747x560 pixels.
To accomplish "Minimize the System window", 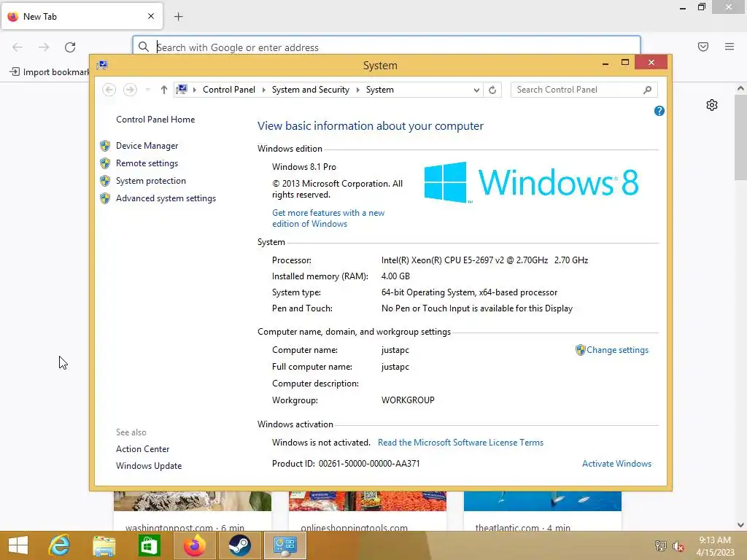I will [605, 63].
